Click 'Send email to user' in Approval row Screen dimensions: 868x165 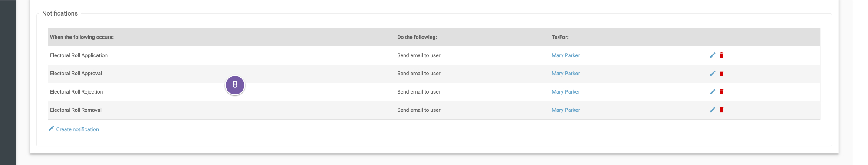coord(419,74)
